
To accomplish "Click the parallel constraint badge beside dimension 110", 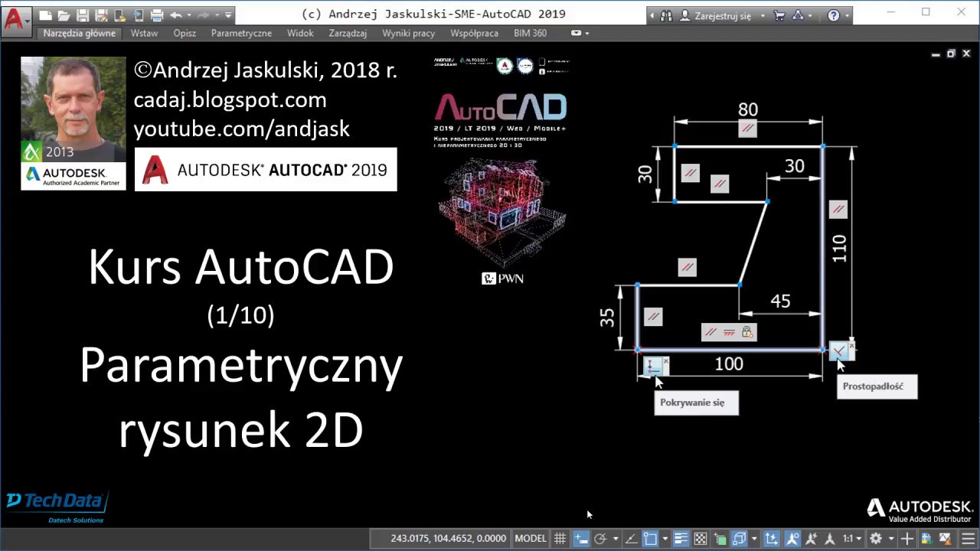I will point(838,209).
